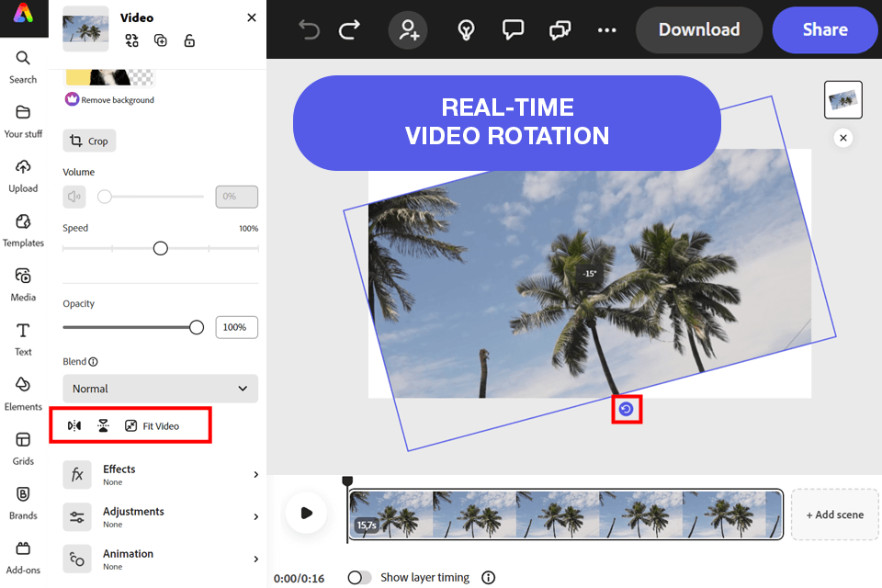Viewport: 882px width, 588px height.
Task: Open the Grids panel
Action: point(23,449)
